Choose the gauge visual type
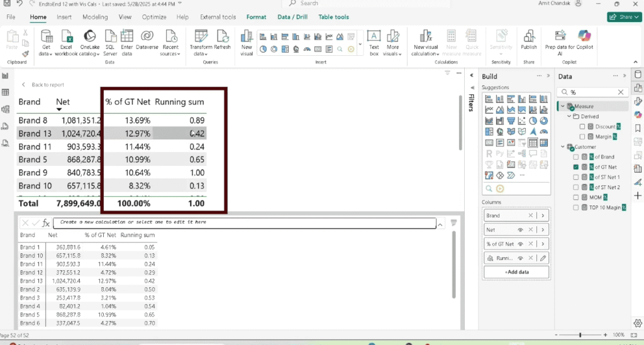This screenshot has width=644, height=345. pos(544,132)
